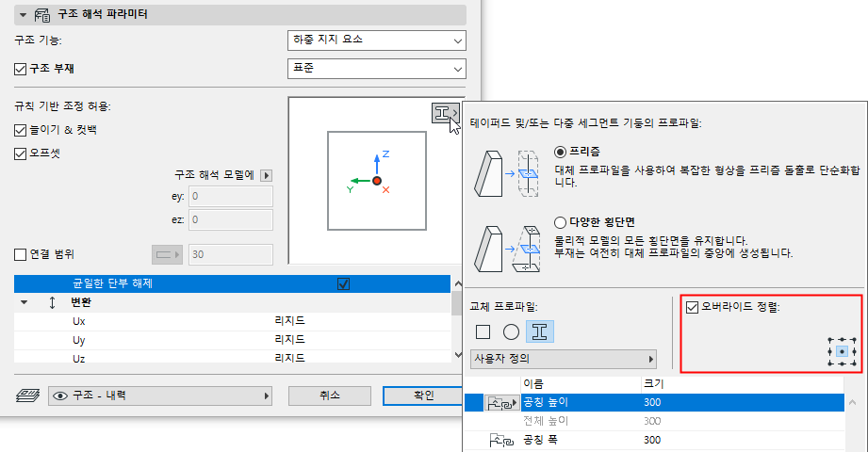
Task: Click the section preview square with axes
Action: pos(377,181)
